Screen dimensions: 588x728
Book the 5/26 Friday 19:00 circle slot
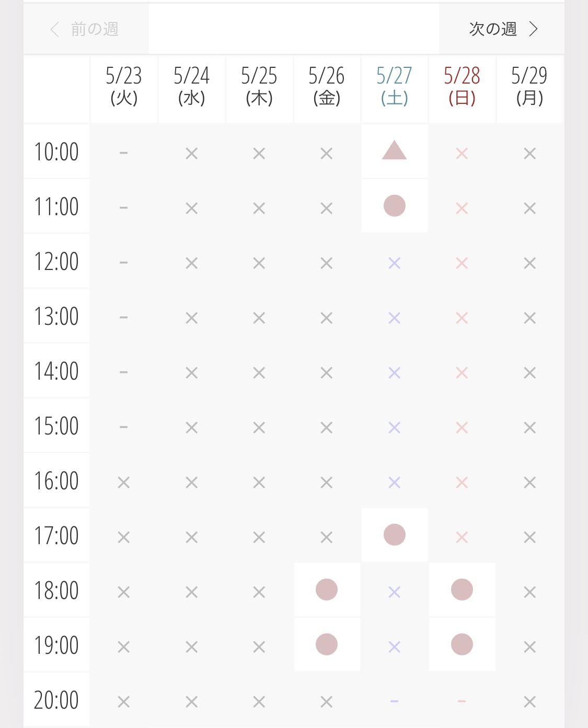coord(327,644)
